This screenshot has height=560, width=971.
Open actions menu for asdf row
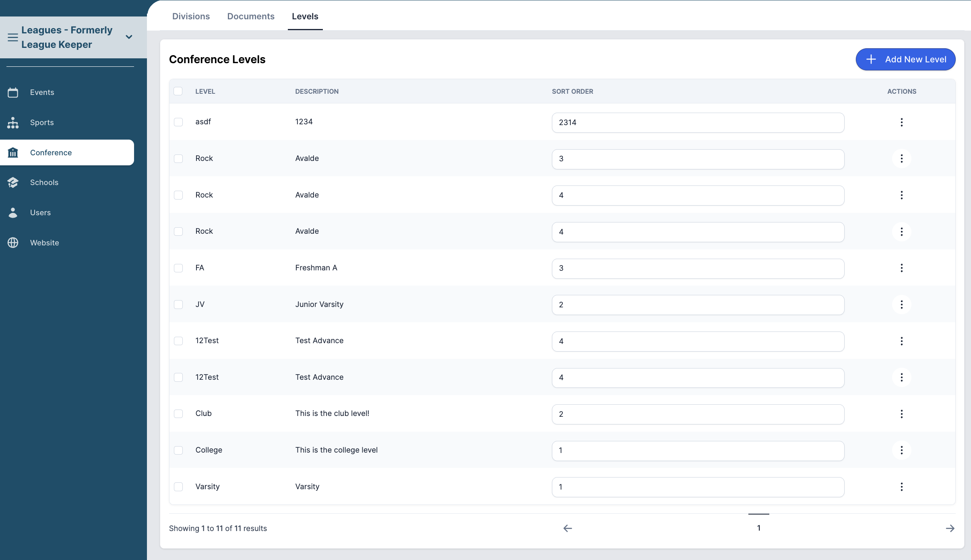(902, 122)
